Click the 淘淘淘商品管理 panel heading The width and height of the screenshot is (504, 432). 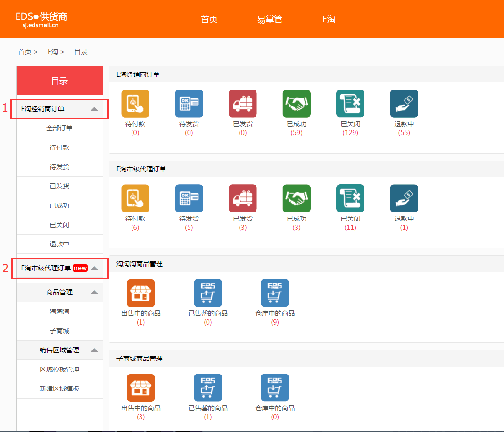(x=140, y=264)
